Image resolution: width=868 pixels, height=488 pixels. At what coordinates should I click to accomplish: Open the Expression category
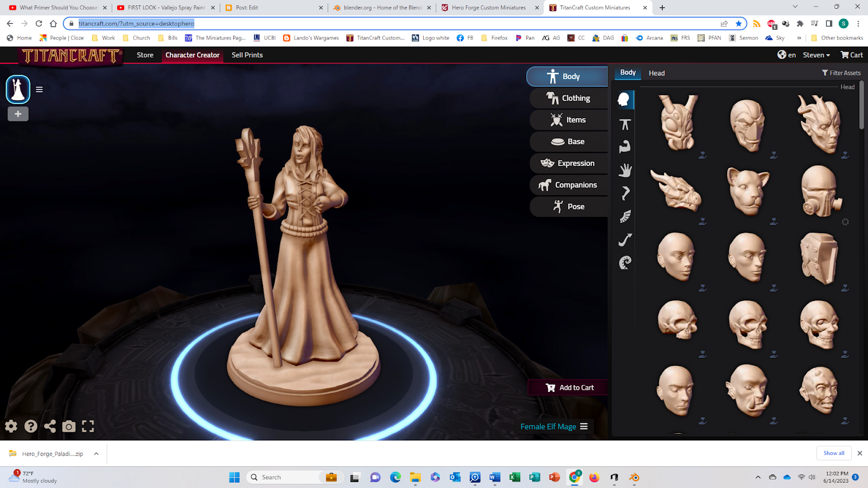click(569, 163)
